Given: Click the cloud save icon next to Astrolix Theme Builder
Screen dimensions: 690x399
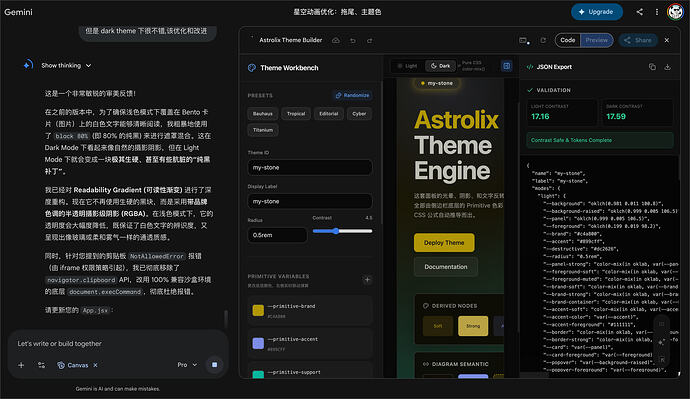Looking at the screenshot, I should [336, 40].
